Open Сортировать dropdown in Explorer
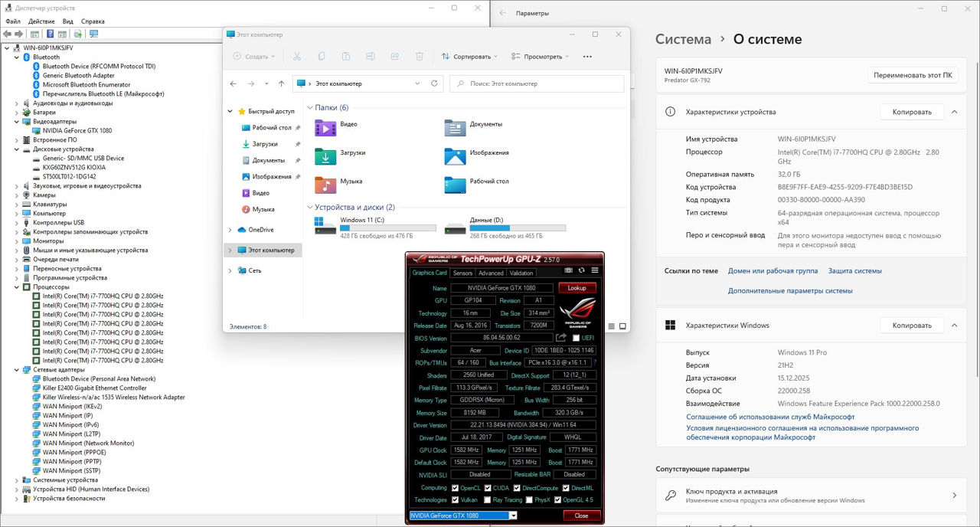The height and width of the screenshot is (527, 980). (x=469, y=57)
